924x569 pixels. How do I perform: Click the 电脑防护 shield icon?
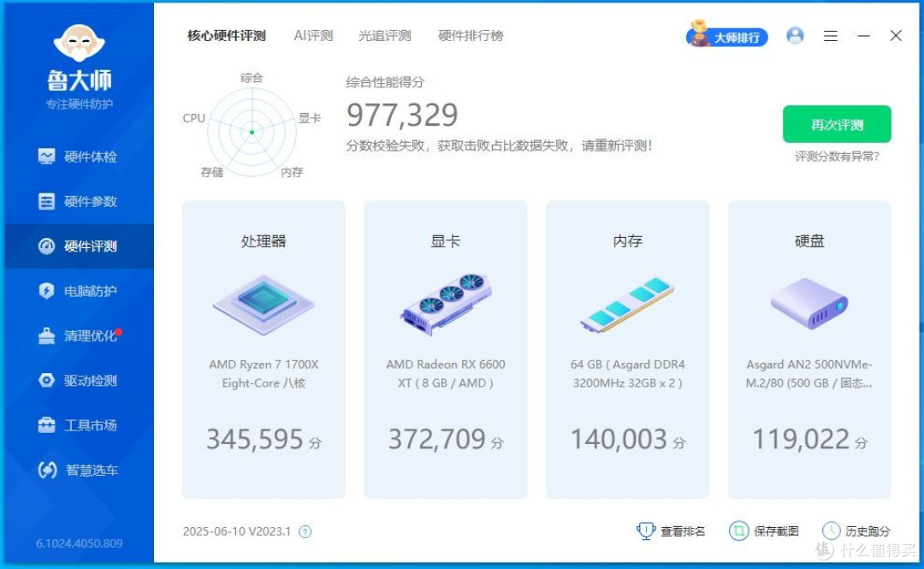[x=46, y=291]
